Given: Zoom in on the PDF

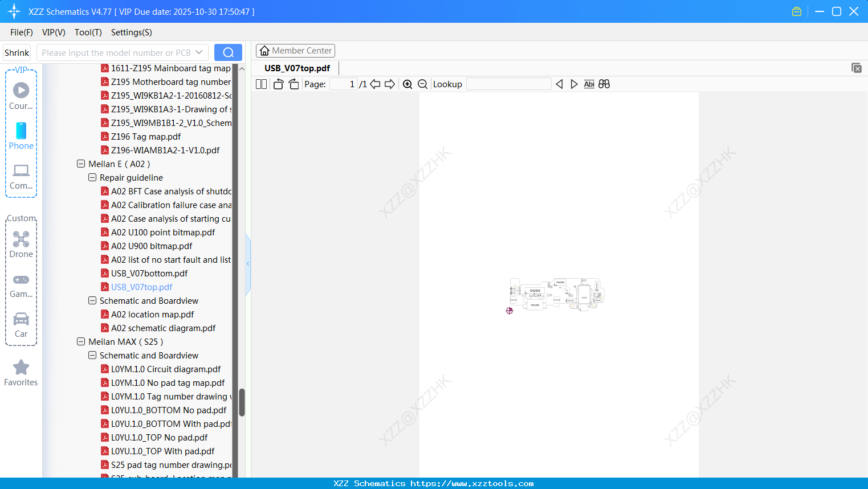Looking at the screenshot, I should point(407,84).
